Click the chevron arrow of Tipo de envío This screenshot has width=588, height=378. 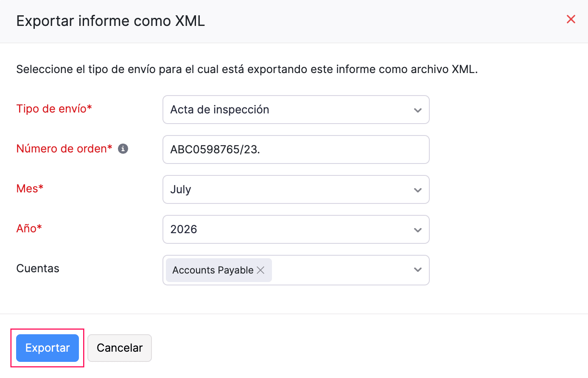[x=417, y=110]
